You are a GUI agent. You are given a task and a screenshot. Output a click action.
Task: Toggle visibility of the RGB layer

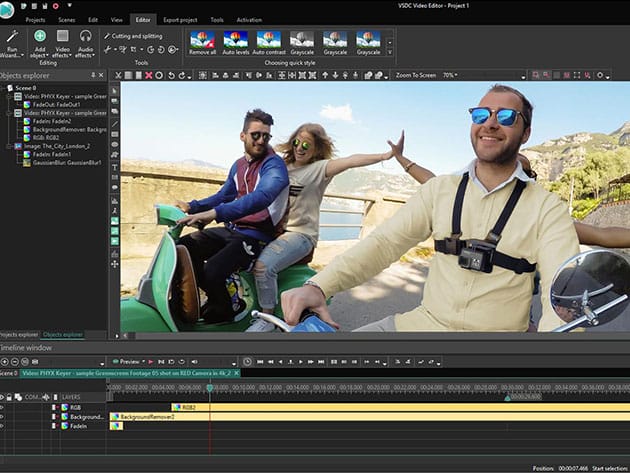[x=3, y=408]
